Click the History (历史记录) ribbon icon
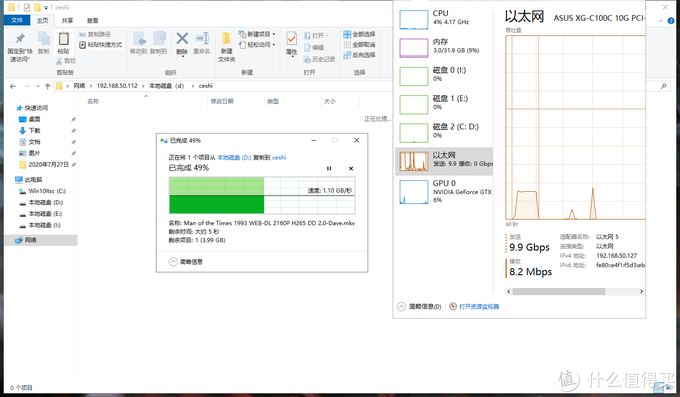680x397 pixels. [319, 59]
